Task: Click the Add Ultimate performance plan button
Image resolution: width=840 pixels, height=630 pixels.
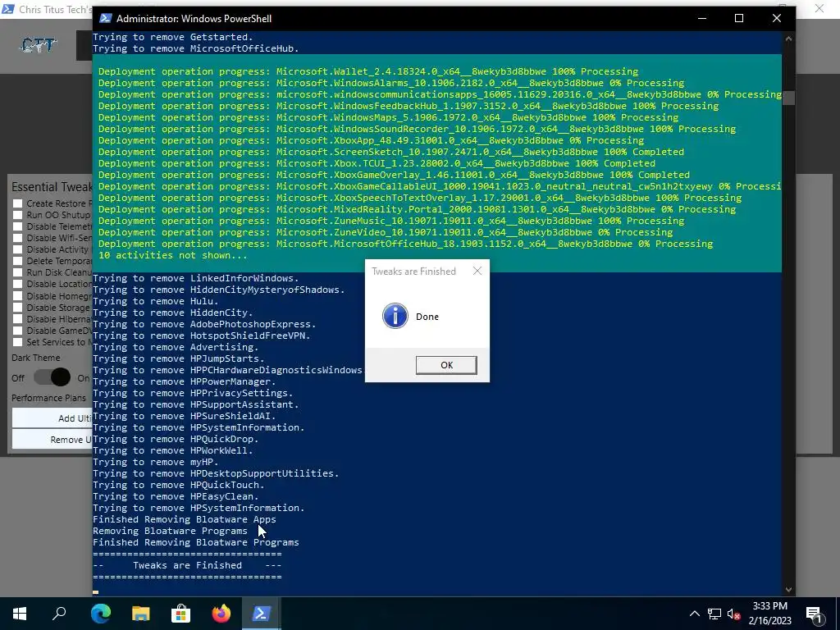Action: (52, 418)
